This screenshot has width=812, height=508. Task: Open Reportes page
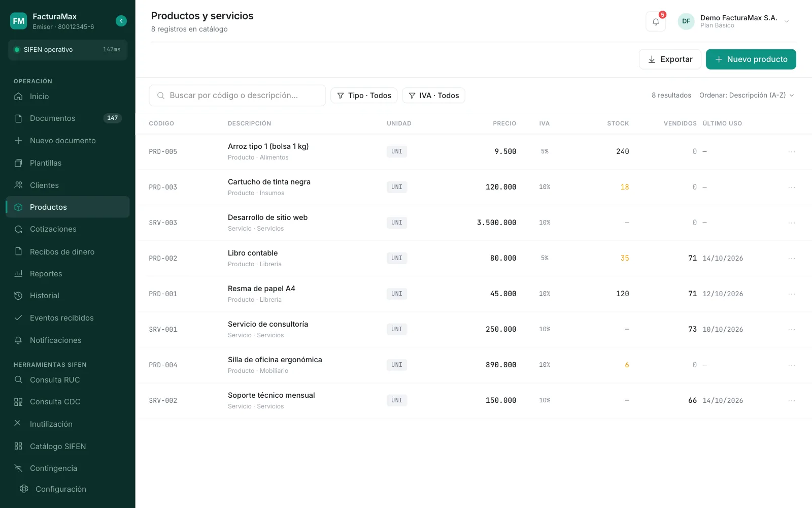coord(67,274)
